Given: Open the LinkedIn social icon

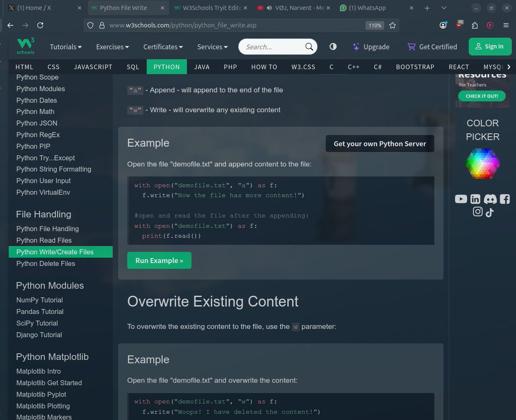Looking at the screenshot, I should click(x=475, y=199).
